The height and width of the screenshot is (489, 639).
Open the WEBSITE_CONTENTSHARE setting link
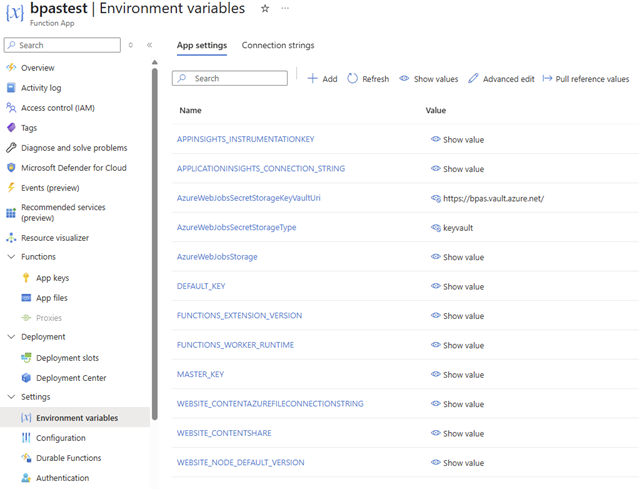(x=224, y=433)
